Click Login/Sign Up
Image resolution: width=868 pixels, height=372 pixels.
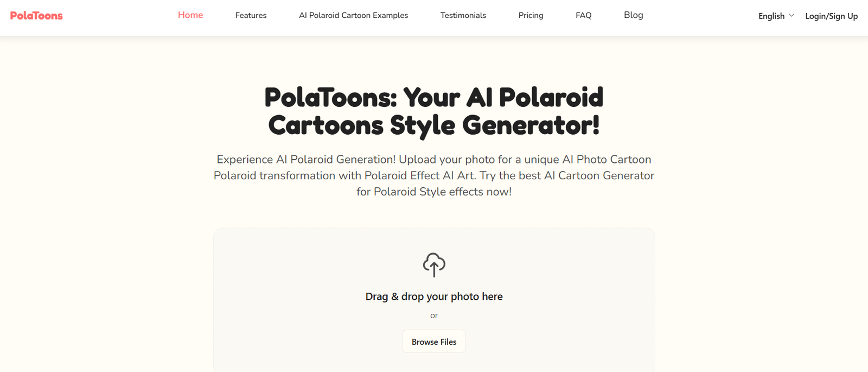[x=831, y=16]
